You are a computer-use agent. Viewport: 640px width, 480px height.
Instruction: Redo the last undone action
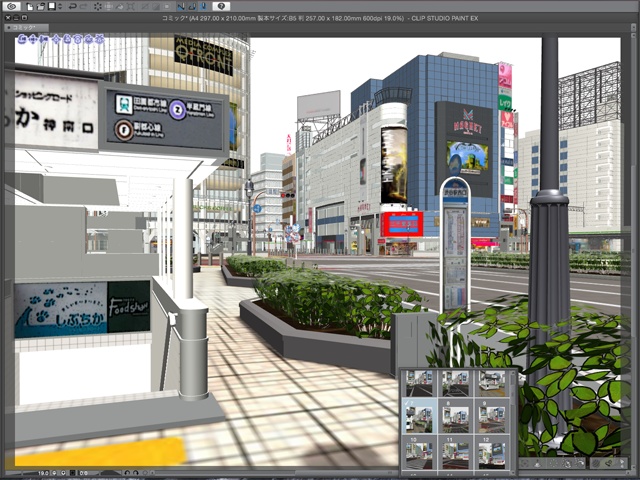[83, 7]
